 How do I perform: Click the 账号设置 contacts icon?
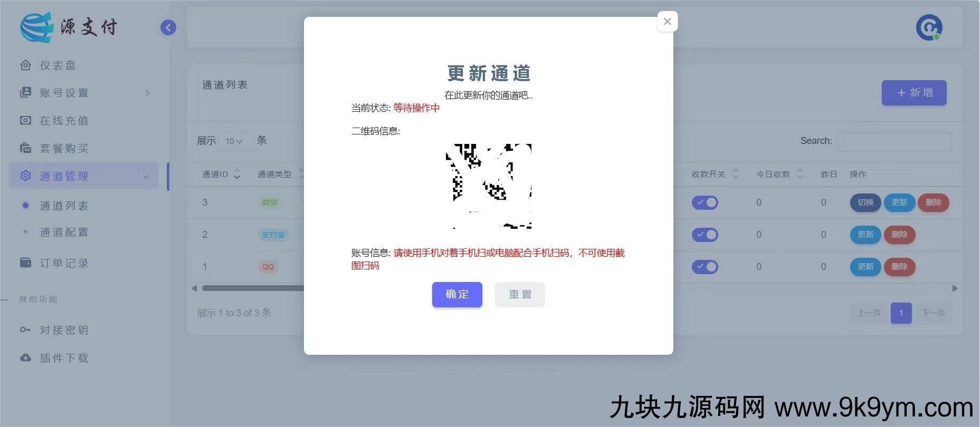(x=25, y=92)
